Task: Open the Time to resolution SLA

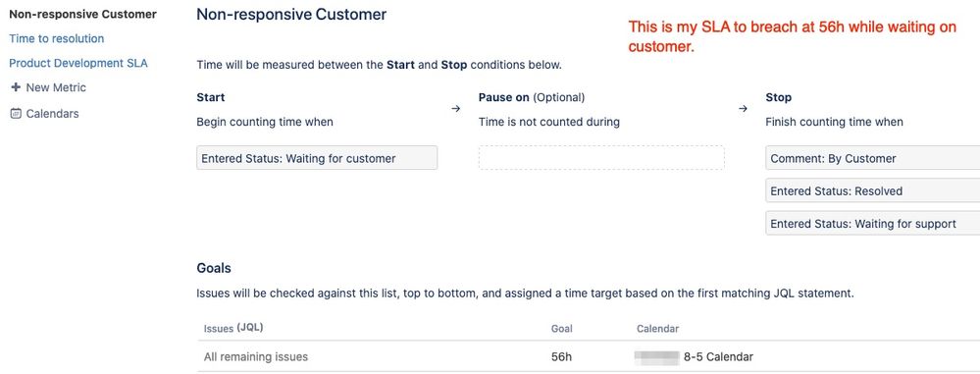Action: 56,39
